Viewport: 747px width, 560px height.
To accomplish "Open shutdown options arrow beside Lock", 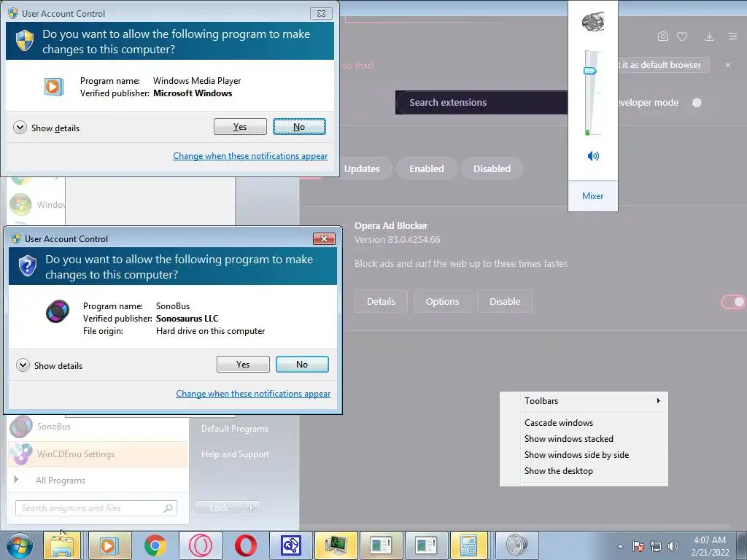I will 252,508.
